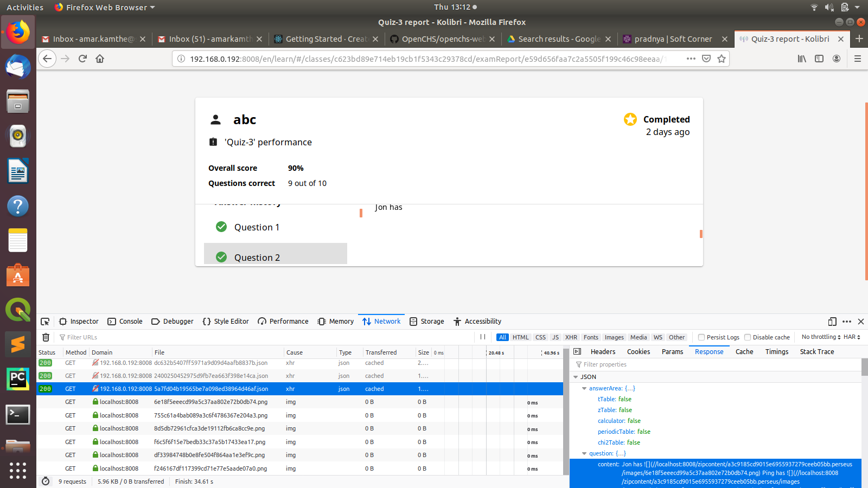Collapse the answerArea JSON node
Image resolution: width=868 pixels, height=488 pixels.
click(584, 388)
